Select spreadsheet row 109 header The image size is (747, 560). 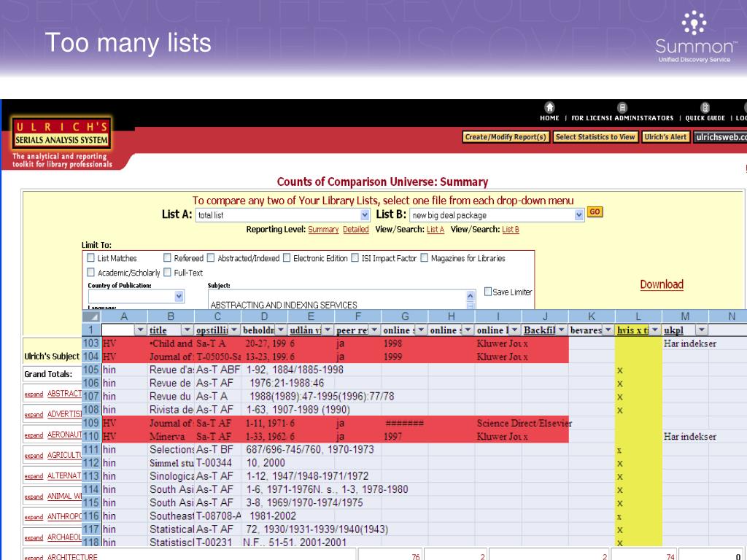(x=91, y=423)
